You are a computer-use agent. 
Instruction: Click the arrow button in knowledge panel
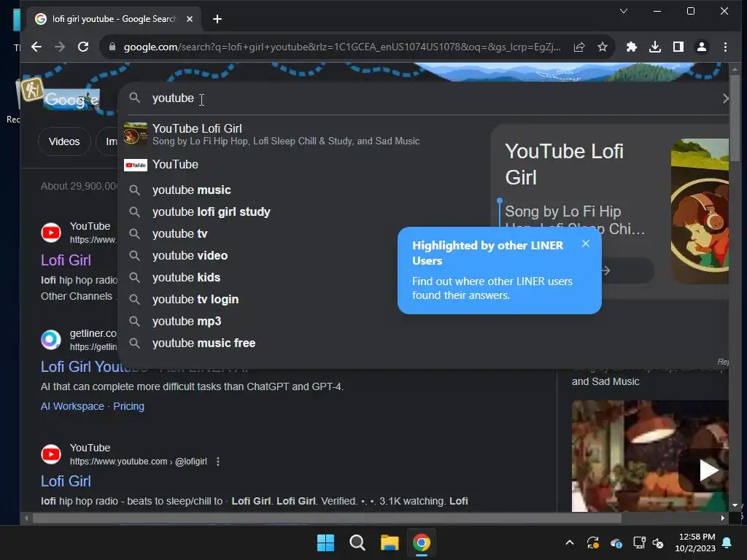pyautogui.click(x=606, y=271)
